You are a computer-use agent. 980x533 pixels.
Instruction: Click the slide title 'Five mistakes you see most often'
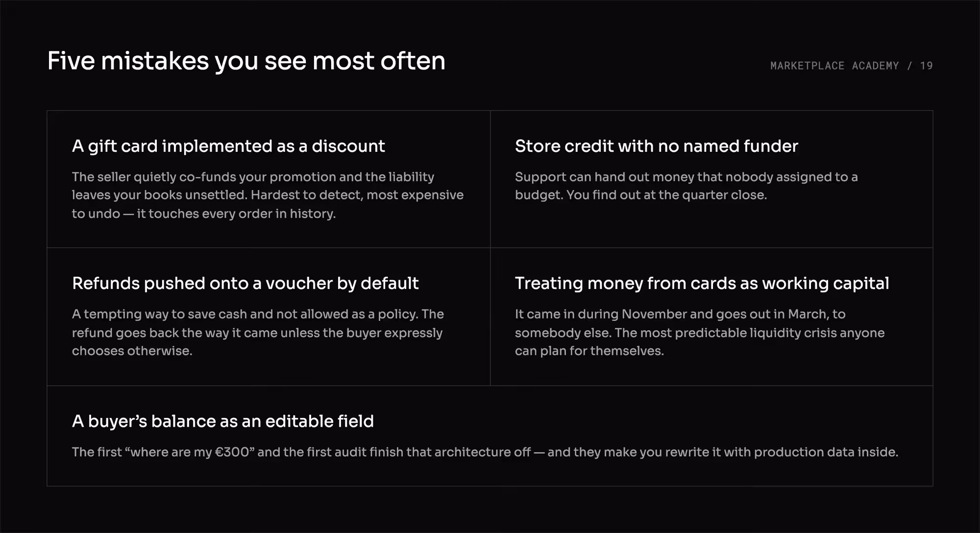[x=246, y=62]
